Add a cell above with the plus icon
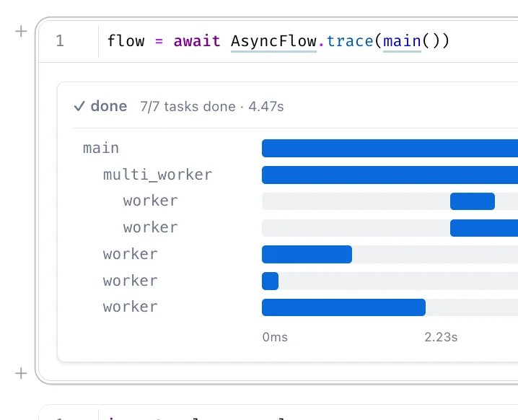The height and width of the screenshot is (420, 518). [x=21, y=32]
